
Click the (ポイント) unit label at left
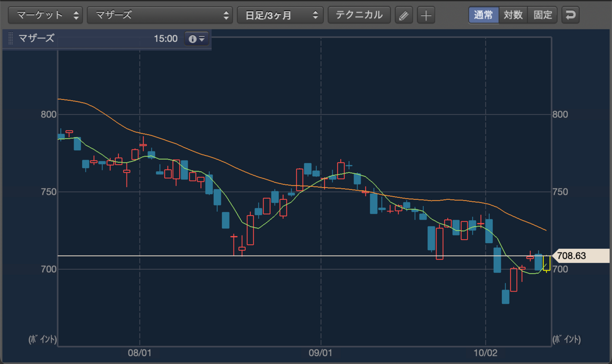click(x=42, y=339)
